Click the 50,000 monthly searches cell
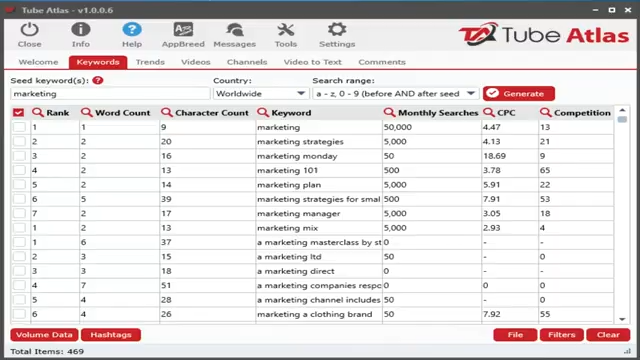Screen dimensions: 640x360 click(432, 127)
